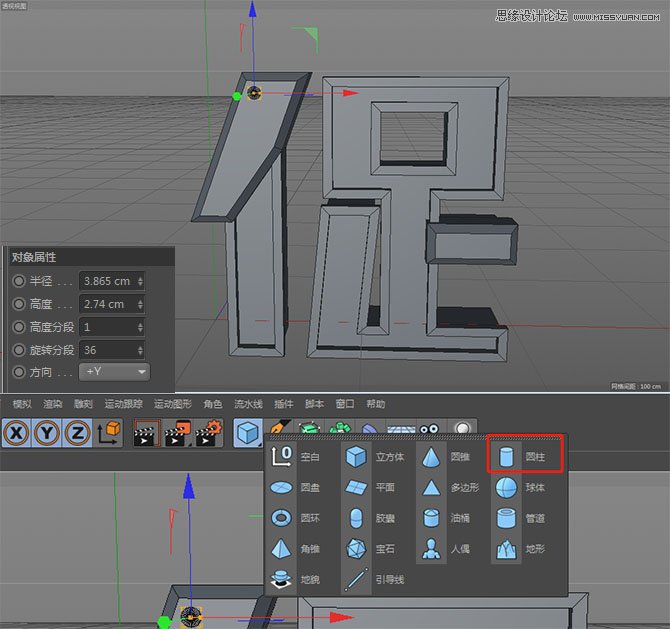Open the 渲染 menu
The image size is (670, 629).
click(x=53, y=404)
